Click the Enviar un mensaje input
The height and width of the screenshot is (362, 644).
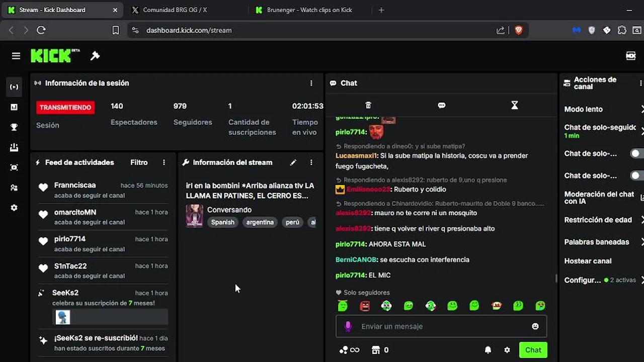(441, 326)
